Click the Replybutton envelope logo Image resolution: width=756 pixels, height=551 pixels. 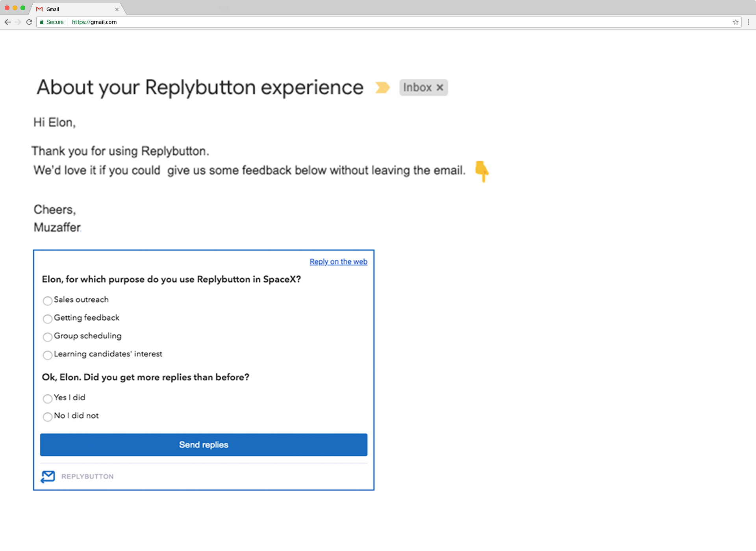tap(48, 477)
